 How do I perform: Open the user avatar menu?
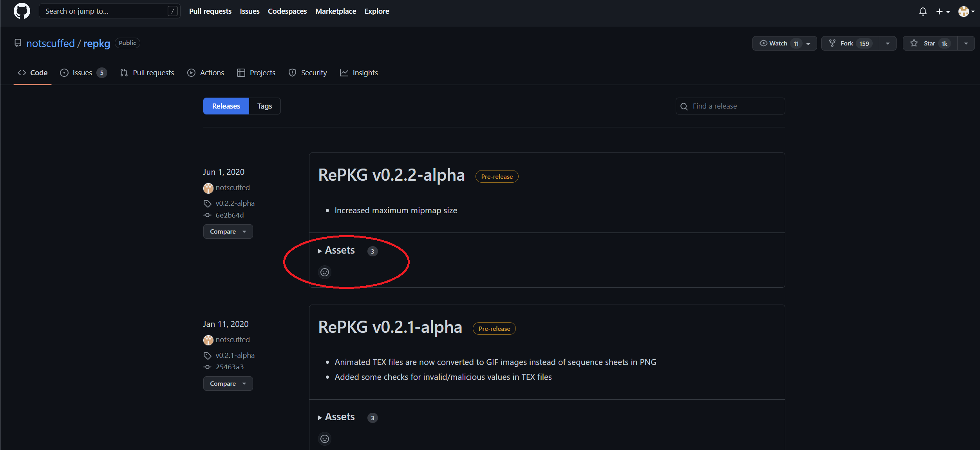point(966,11)
